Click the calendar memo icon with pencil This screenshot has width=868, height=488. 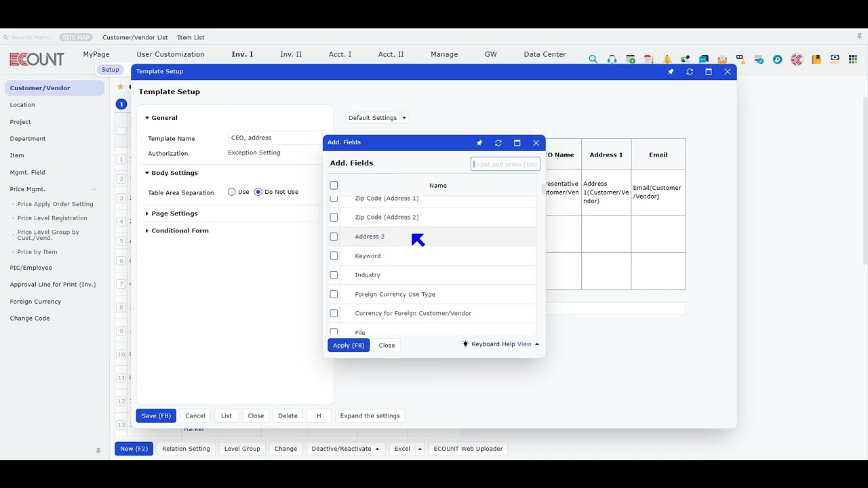click(x=649, y=59)
